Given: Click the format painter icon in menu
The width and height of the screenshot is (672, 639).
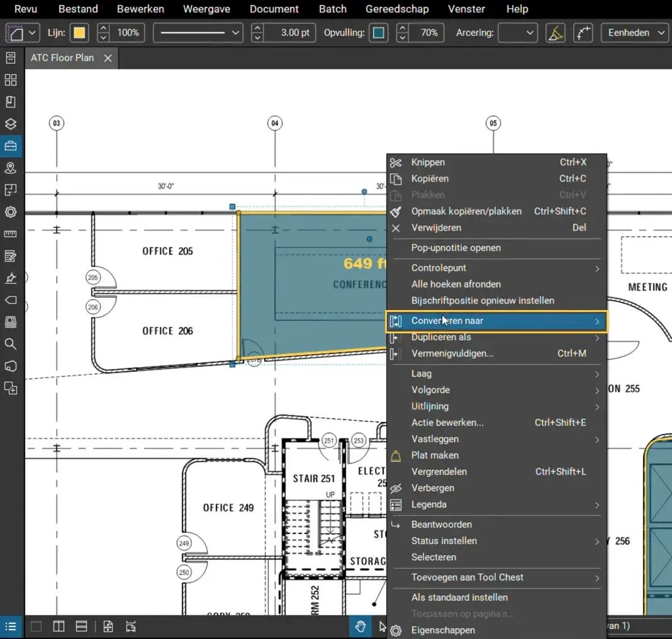Looking at the screenshot, I should coord(396,211).
